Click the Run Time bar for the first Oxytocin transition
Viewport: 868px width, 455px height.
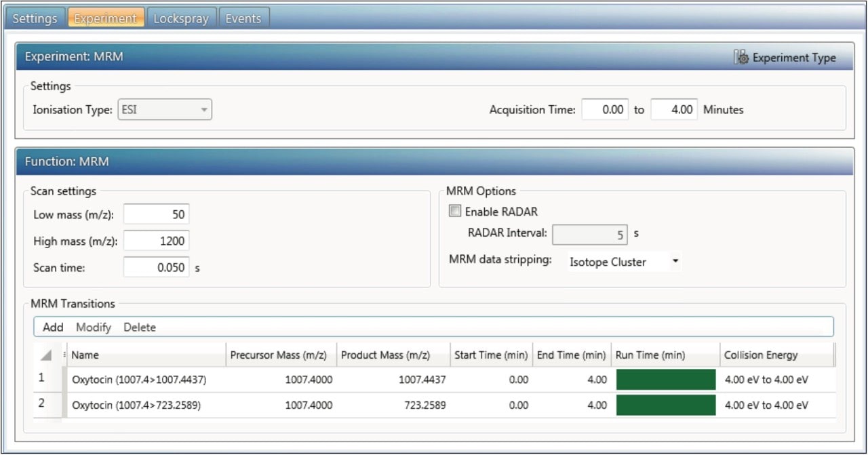[665, 380]
